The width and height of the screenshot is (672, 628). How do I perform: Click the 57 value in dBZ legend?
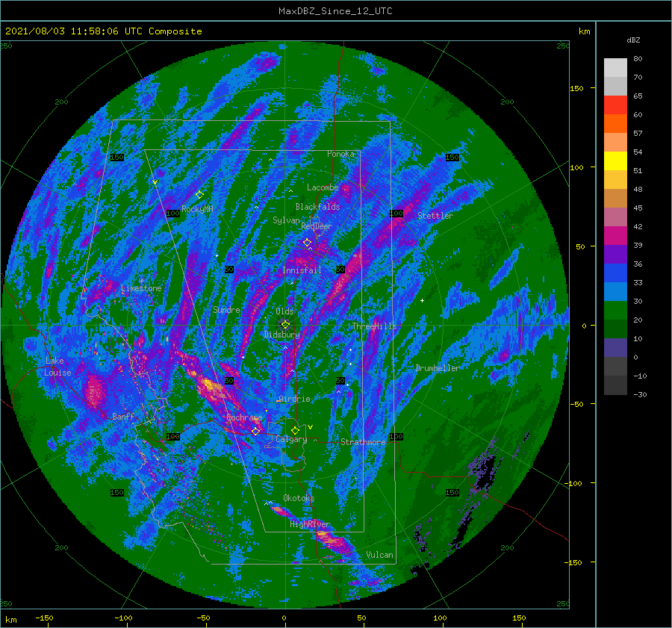tap(638, 134)
